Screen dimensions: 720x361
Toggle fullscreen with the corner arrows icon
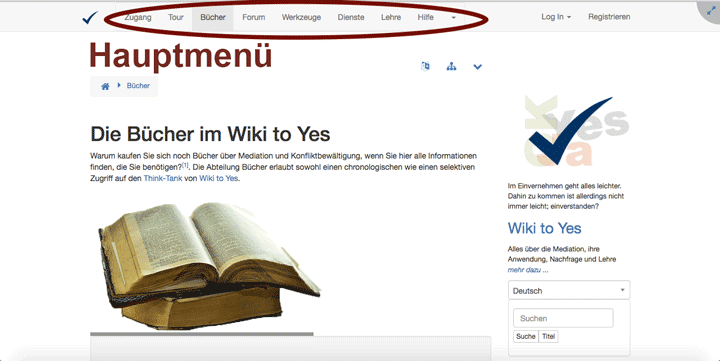(711, 10)
